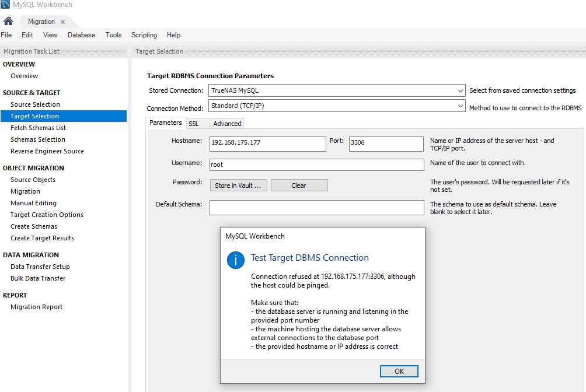Viewport: 586px width, 392px height.
Task: Click the Store in Vault button
Action: tap(239, 185)
